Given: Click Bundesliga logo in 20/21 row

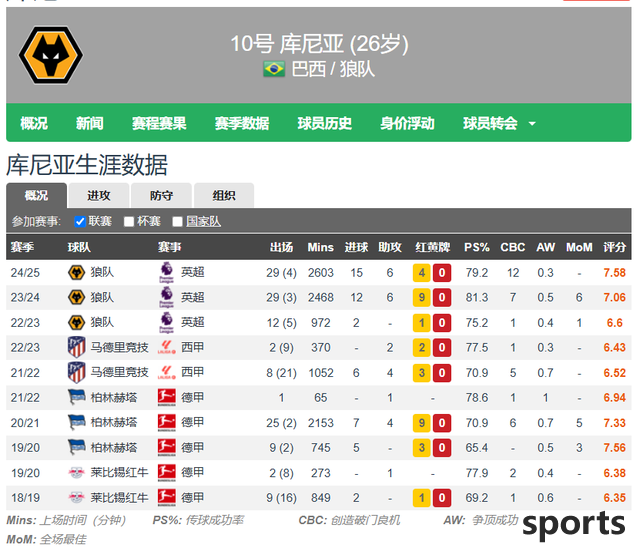Looking at the screenshot, I should click(167, 422).
